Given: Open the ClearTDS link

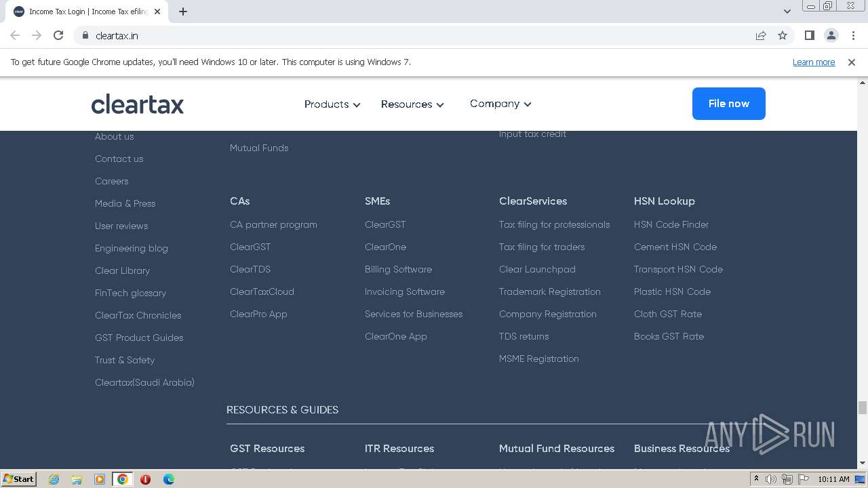Looking at the screenshot, I should pos(250,269).
